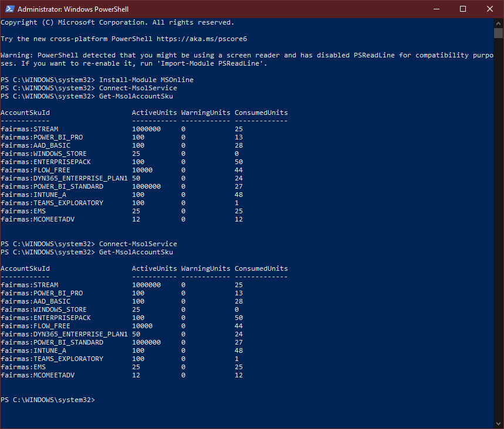Click fairmas:FLOW_FREE in the first table
The image size is (504, 429).
(36, 170)
